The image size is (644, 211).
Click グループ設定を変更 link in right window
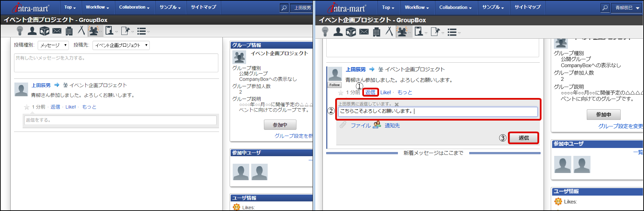tap(621, 126)
